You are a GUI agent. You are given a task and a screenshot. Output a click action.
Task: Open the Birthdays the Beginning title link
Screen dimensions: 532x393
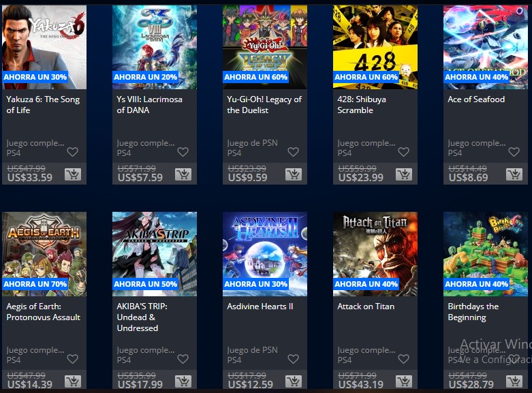tap(473, 311)
